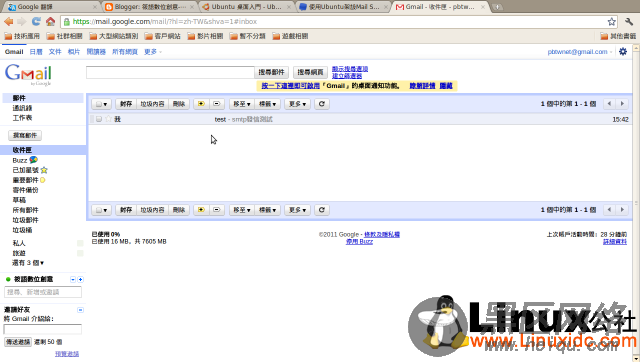Click the travel label color swatch
640x362 pixels.
tap(80, 253)
